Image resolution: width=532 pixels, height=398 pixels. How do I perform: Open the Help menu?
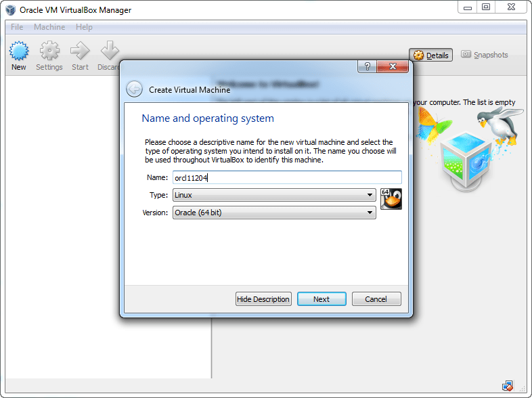coord(84,27)
